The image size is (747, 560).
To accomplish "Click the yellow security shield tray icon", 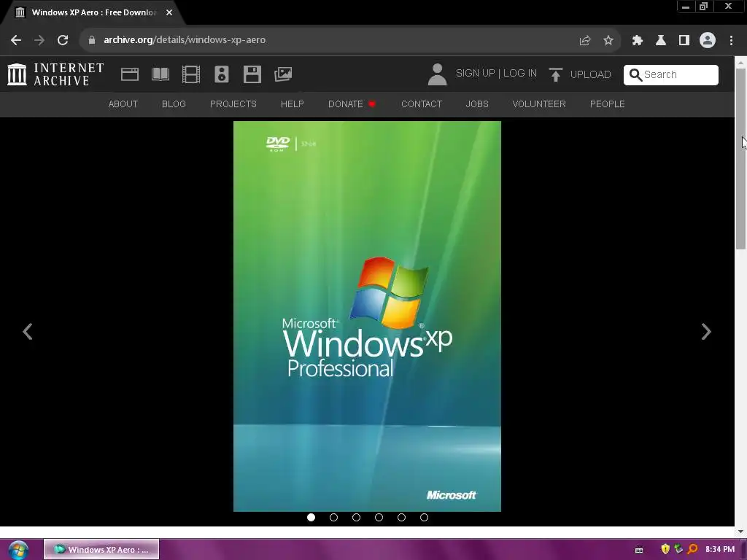I will 665,549.
